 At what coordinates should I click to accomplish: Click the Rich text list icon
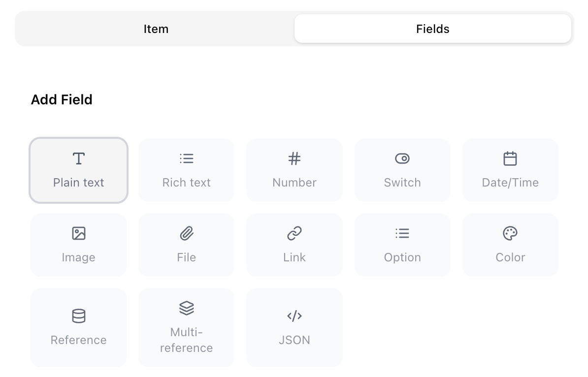pos(186,158)
